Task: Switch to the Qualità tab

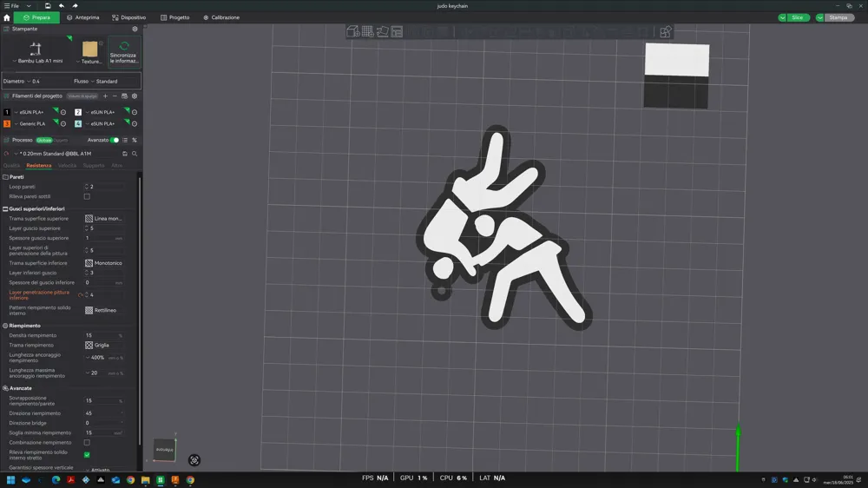Action: pyautogui.click(x=11, y=166)
